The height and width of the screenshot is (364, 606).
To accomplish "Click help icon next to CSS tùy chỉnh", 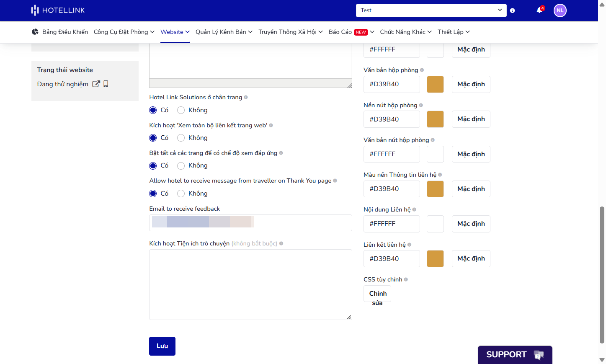I will click(406, 279).
